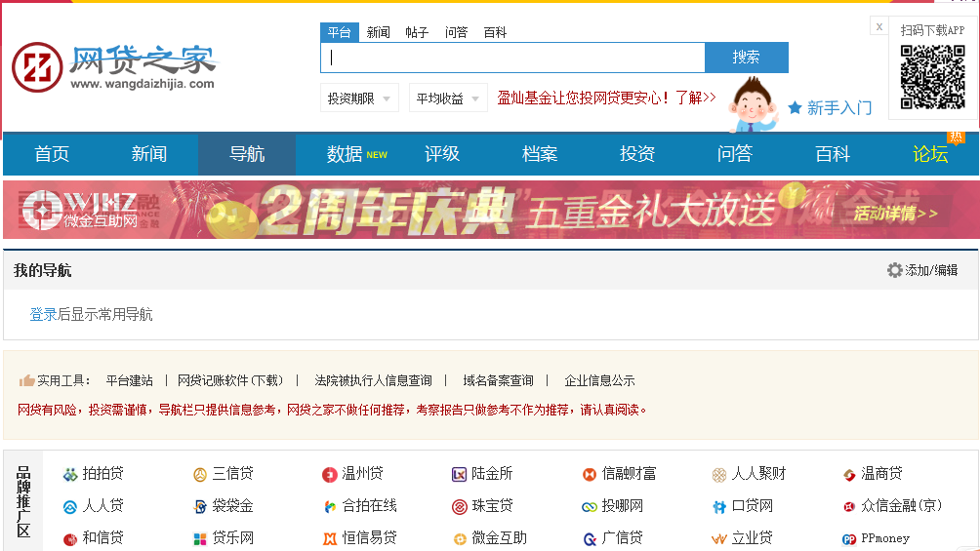Click the 袋袋金 logo icon
Image resolution: width=980 pixels, height=551 pixels.
[200, 507]
